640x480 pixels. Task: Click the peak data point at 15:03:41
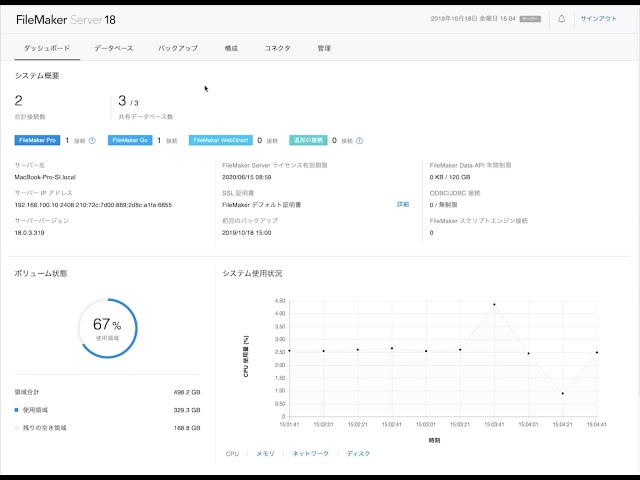pos(494,304)
